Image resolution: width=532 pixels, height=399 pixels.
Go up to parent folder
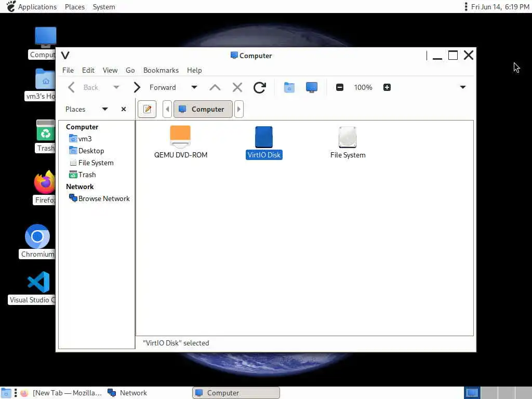pos(215,87)
